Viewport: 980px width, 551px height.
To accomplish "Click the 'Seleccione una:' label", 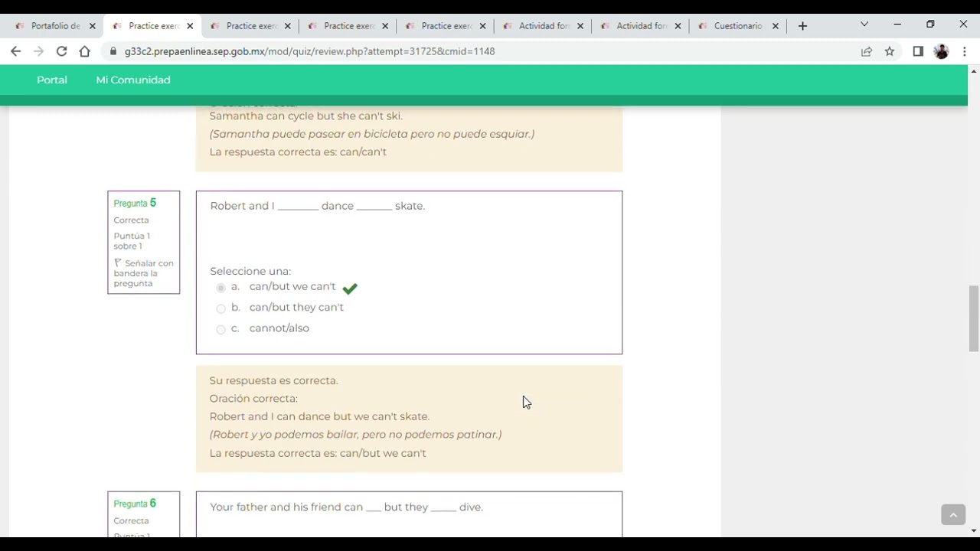I will coord(250,271).
